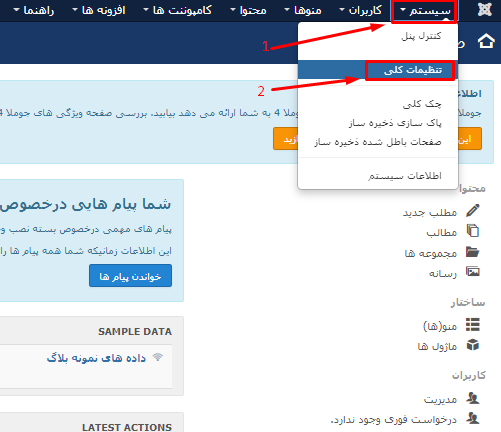Click the wifi icon in Sample Data

158,357
